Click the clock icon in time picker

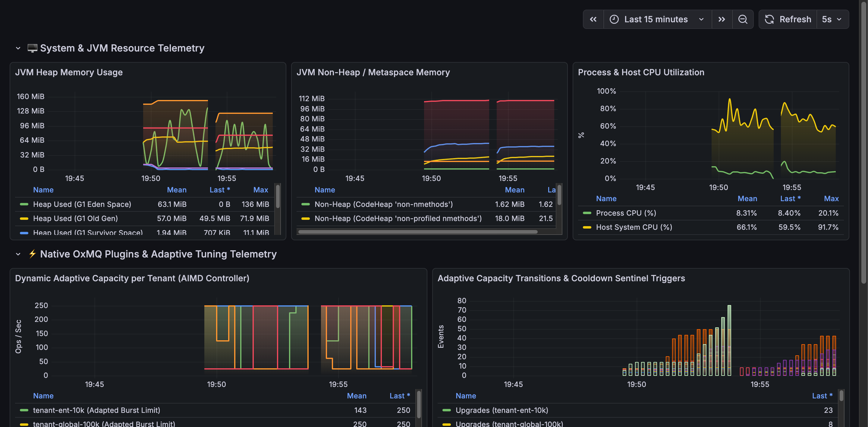[x=614, y=20]
